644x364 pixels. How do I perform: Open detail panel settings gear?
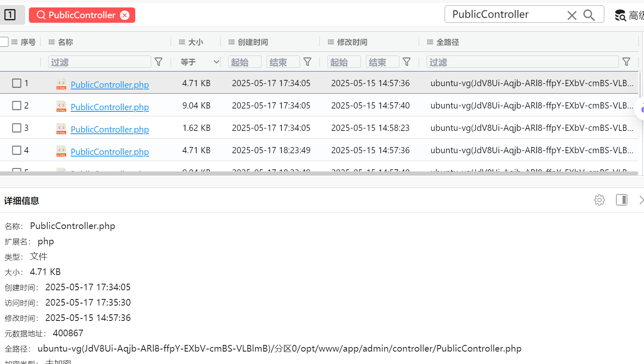coord(599,200)
